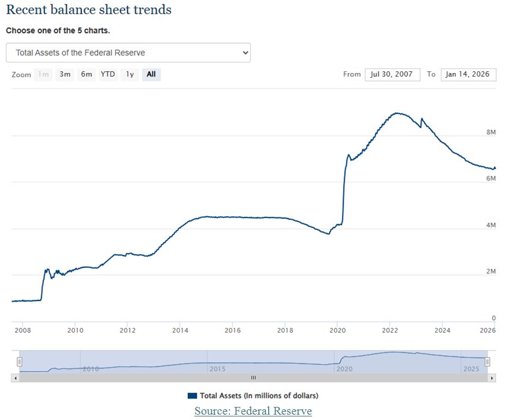Click the "All" zoom range button

pos(150,74)
